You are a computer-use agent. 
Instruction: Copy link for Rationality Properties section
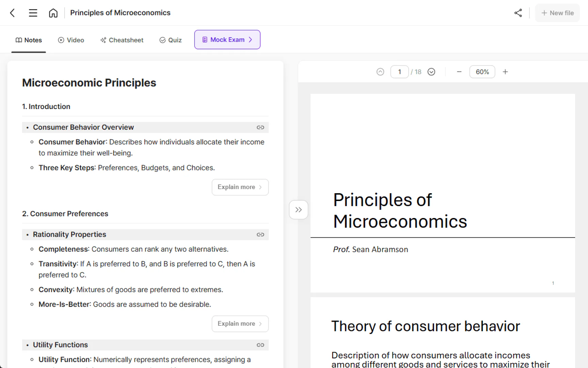[x=260, y=234]
